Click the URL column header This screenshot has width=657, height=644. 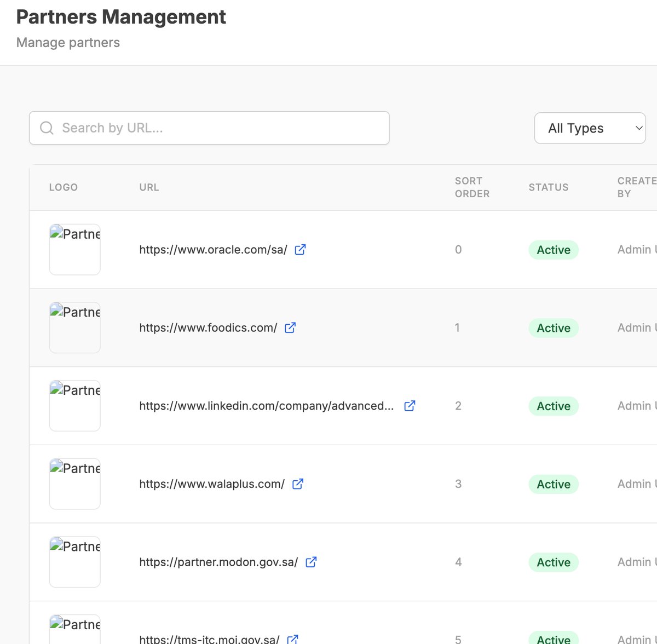click(x=149, y=187)
